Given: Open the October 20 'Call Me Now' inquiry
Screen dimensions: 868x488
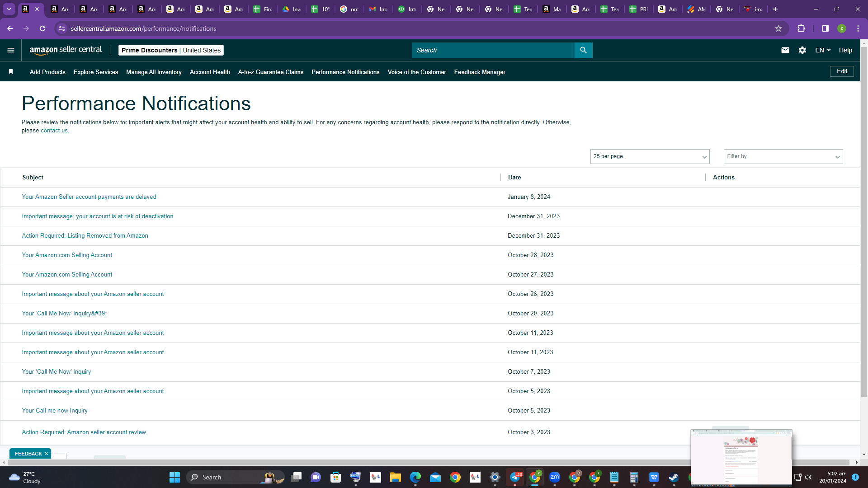Looking at the screenshot, I should pyautogui.click(x=64, y=314).
